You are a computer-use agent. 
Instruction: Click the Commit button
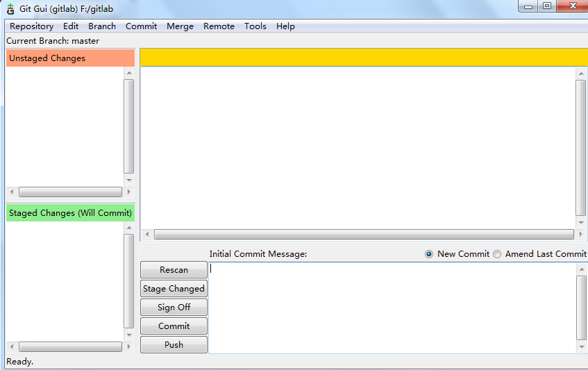pos(174,326)
